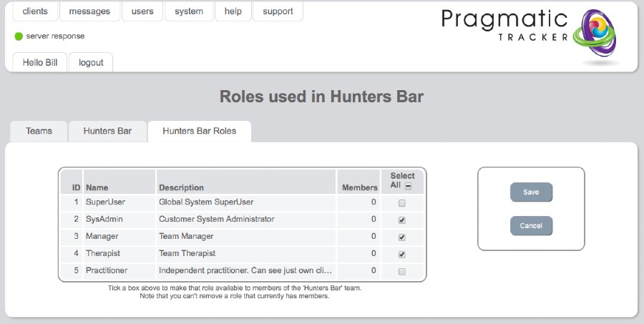
Task: Open the support menu
Action: [278, 11]
